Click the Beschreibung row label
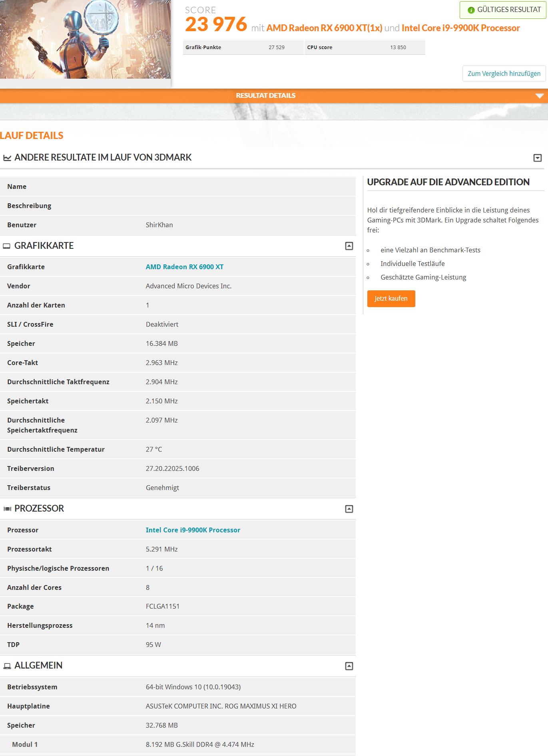Screen dimensions: 548x756 pyautogui.click(x=29, y=206)
